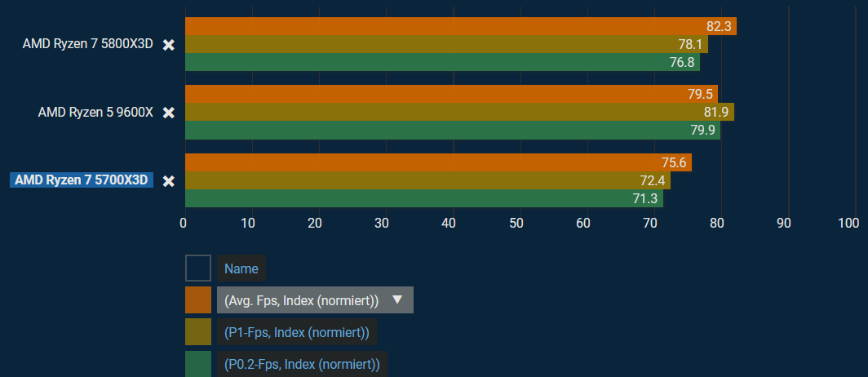
Task: Remove AMD Ryzen 7 5800X3D with its X icon
Action: pos(169,45)
